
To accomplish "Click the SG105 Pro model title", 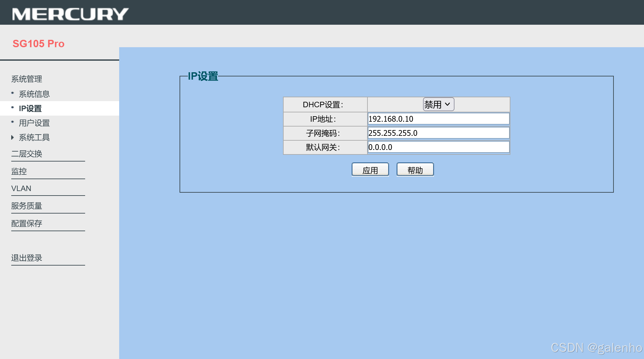I will pos(39,44).
